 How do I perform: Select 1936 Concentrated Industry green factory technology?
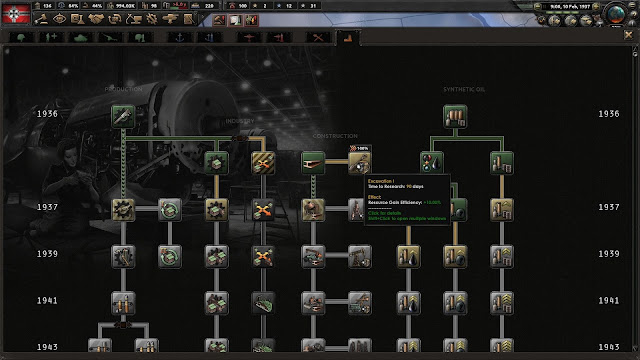tap(216, 163)
